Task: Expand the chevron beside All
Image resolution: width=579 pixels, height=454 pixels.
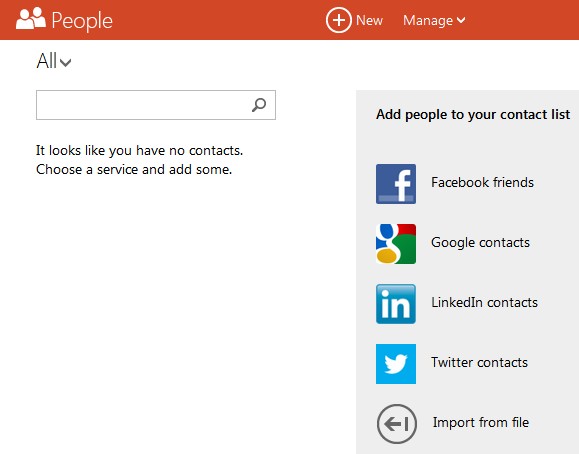Action: (65, 62)
